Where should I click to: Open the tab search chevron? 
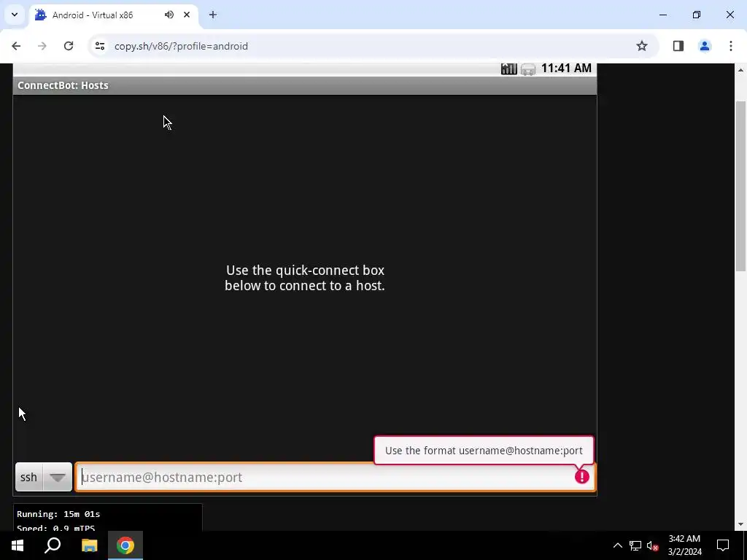pyautogui.click(x=15, y=15)
